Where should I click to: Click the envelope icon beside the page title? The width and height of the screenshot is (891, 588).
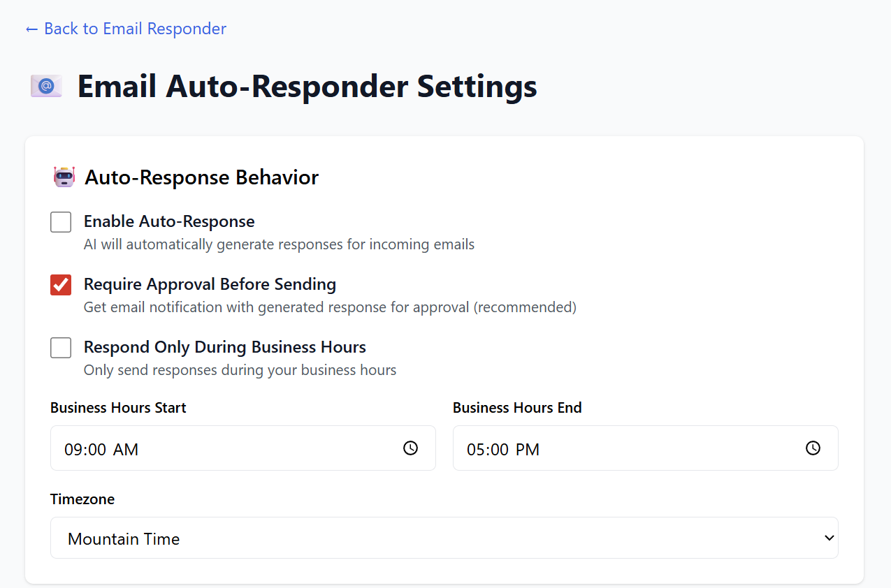46,86
